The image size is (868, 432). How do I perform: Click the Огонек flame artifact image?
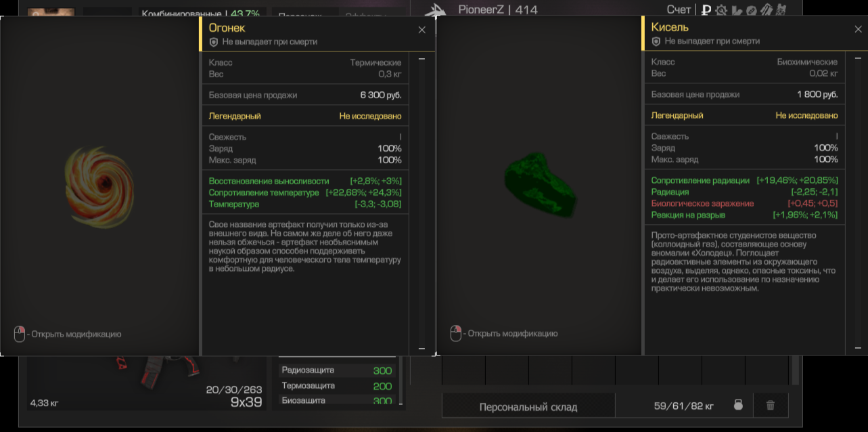pyautogui.click(x=99, y=184)
